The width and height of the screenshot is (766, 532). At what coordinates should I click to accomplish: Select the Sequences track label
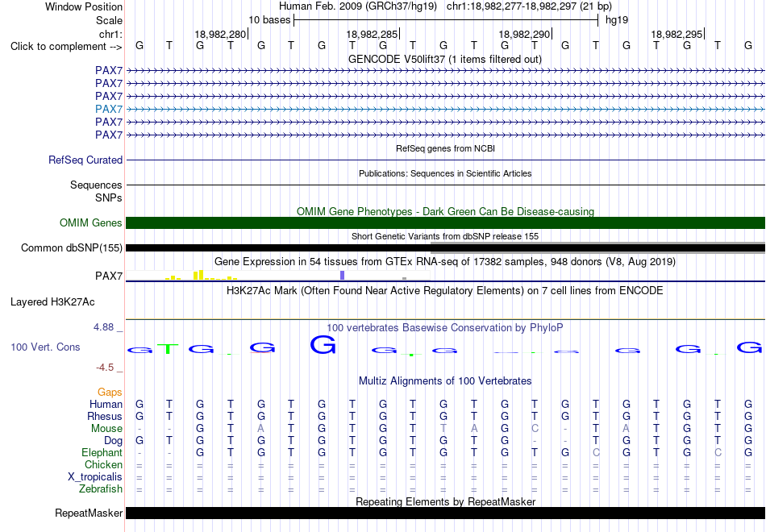(x=96, y=185)
